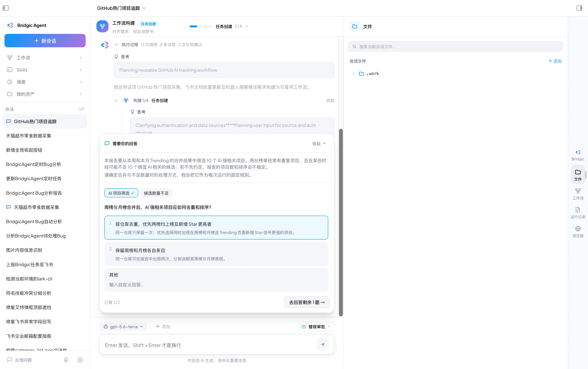Open conversation 检测当前环境的lark-cli
This screenshot has width=588, height=369.
[x=45, y=279]
